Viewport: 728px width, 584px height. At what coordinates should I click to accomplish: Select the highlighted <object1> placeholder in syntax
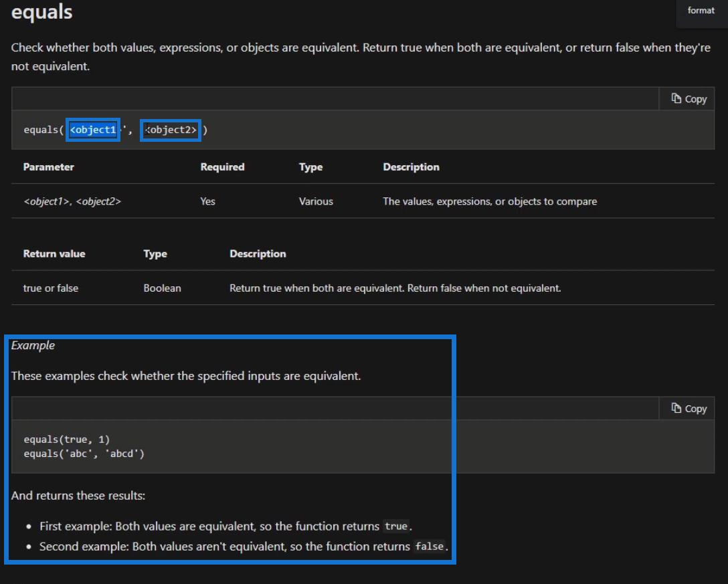click(93, 130)
